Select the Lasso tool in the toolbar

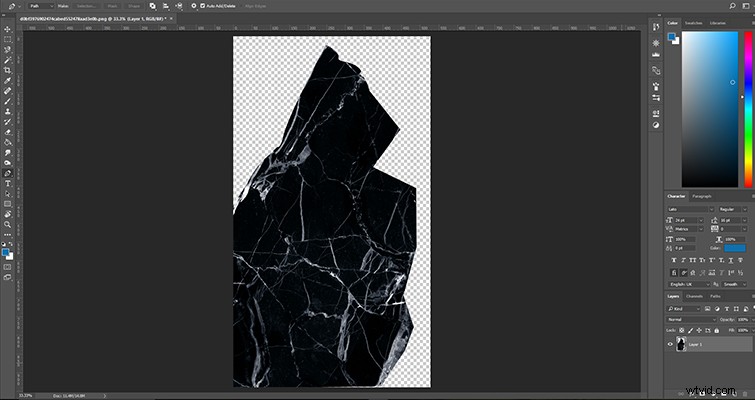click(x=7, y=50)
